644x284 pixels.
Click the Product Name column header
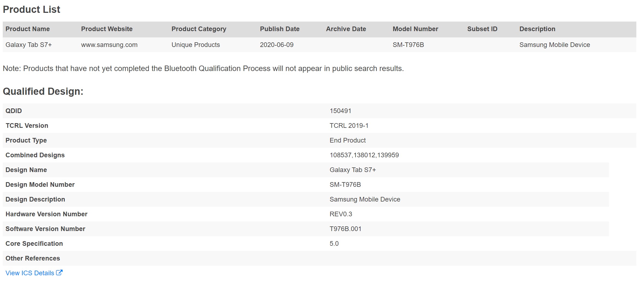(x=28, y=29)
